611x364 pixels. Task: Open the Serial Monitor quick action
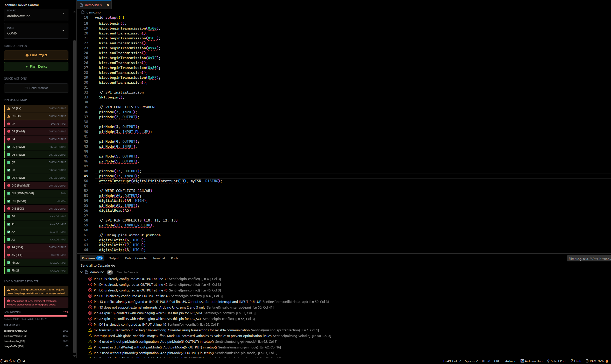point(36,88)
